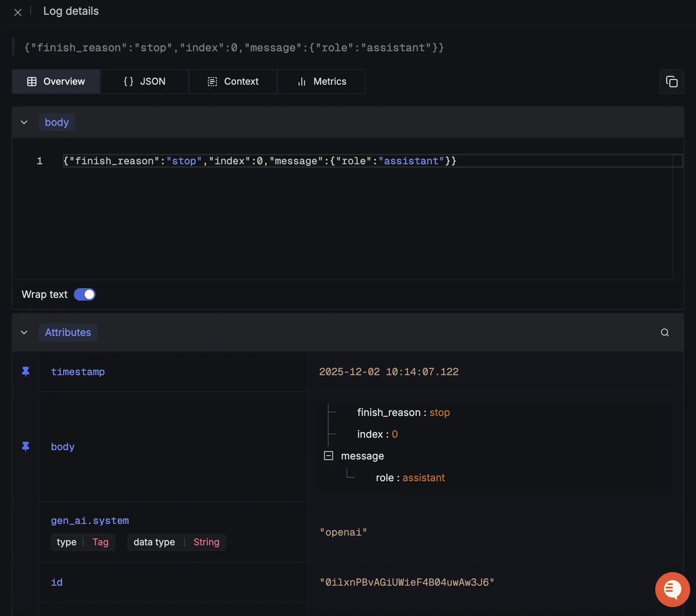Screen dimensions: 696x616
Task: Click the finish_reason stop value in tree
Action: point(439,412)
